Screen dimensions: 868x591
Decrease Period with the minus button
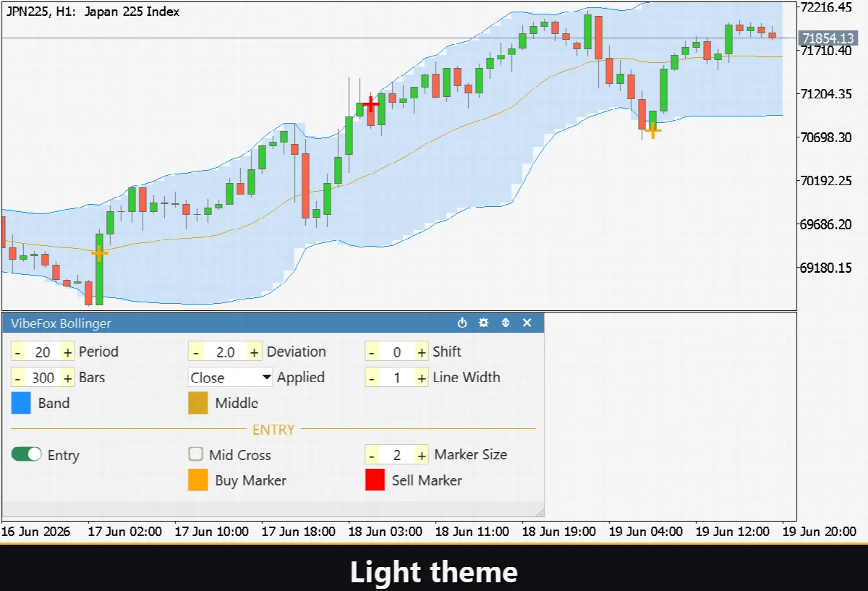18,352
